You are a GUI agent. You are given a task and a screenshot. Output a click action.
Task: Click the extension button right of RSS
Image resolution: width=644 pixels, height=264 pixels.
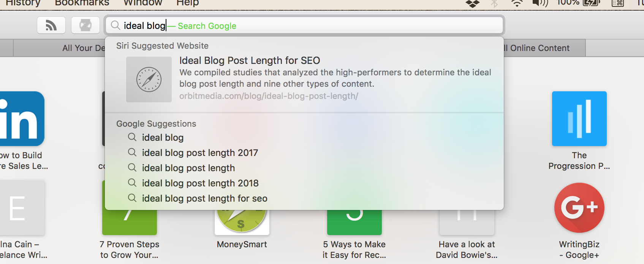coord(85,25)
